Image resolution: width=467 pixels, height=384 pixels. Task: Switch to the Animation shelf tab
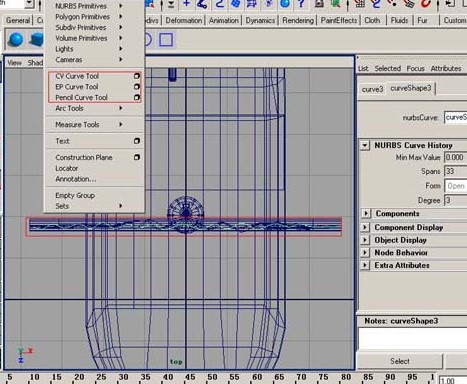click(224, 20)
